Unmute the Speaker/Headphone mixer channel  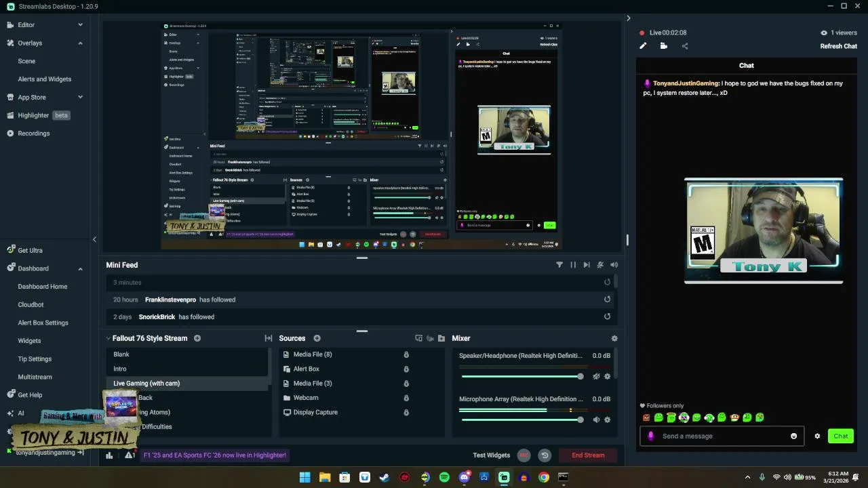pos(596,376)
